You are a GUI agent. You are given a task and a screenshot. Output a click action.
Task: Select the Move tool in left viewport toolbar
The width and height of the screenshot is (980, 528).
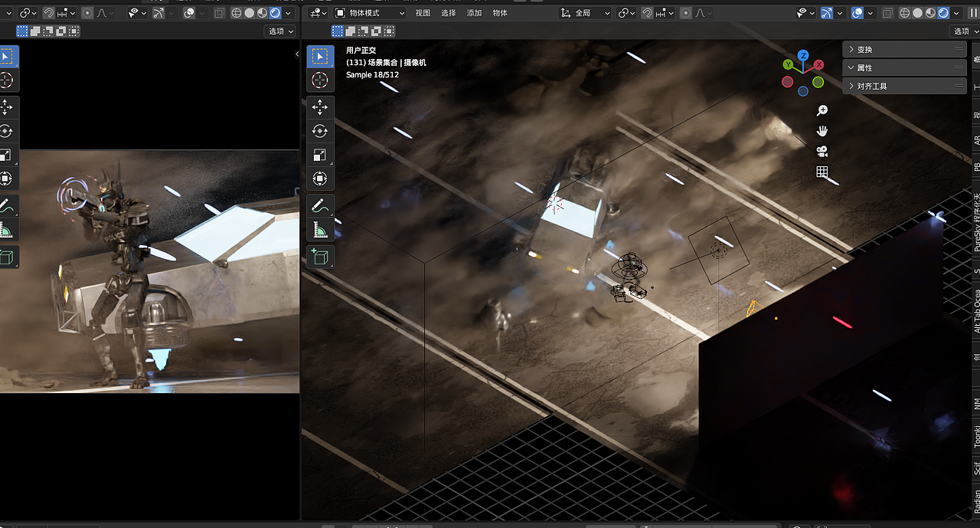point(6,107)
